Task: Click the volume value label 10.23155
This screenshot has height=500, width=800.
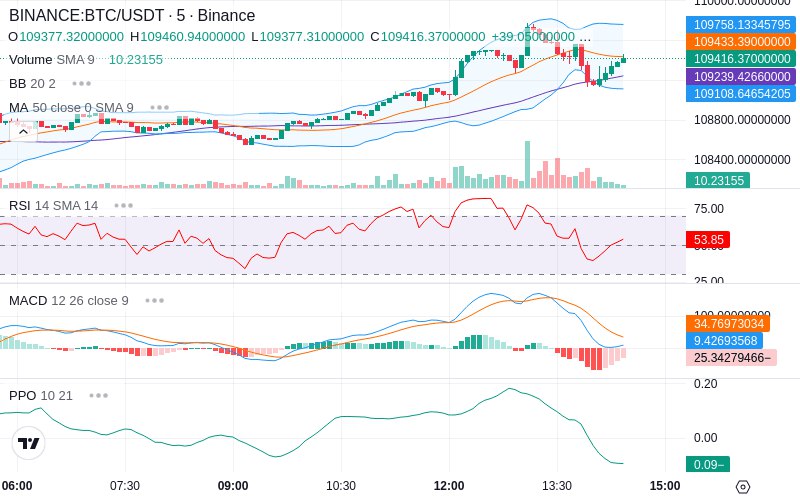Action: (718, 180)
